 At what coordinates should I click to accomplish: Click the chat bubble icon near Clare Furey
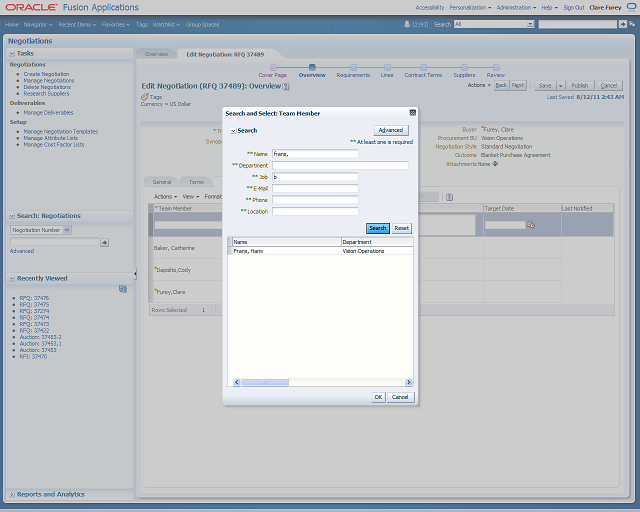pyautogui.click(x=631, y=7)
